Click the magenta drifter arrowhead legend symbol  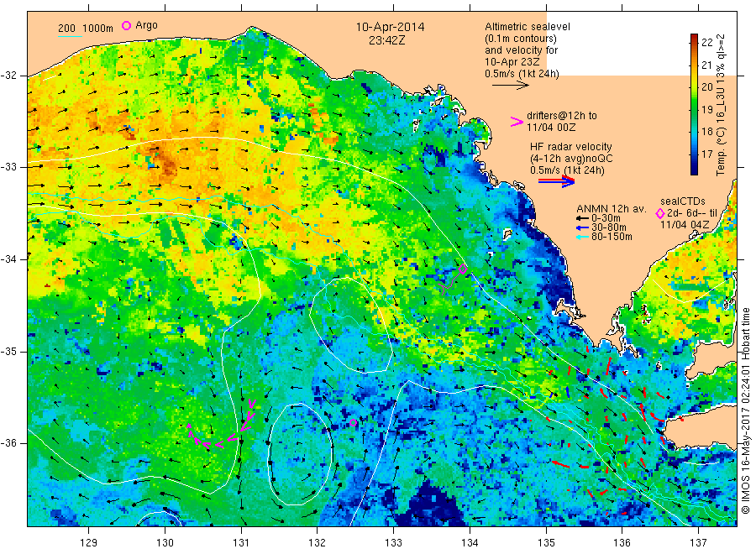(517, 122)
